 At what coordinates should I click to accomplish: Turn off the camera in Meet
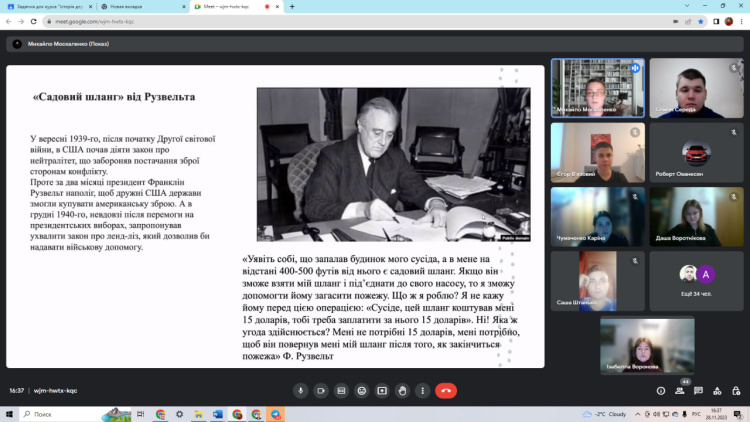[321, 390]
